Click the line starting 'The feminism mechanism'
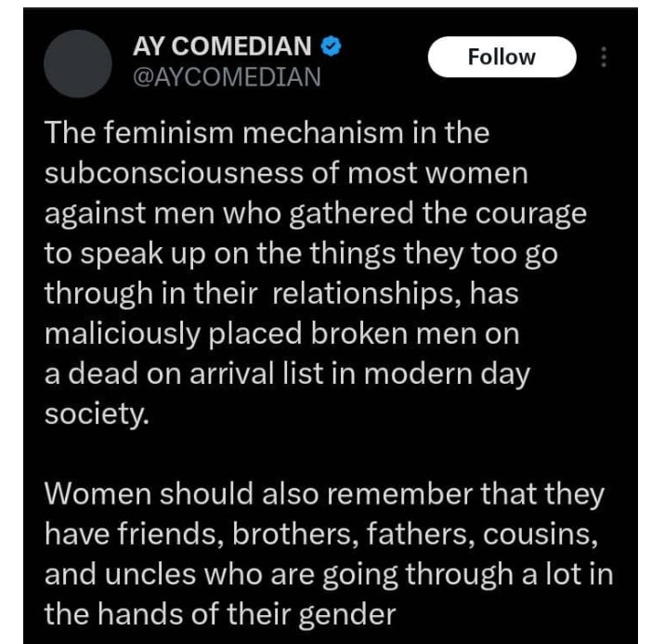 click(x=267, y=133)
